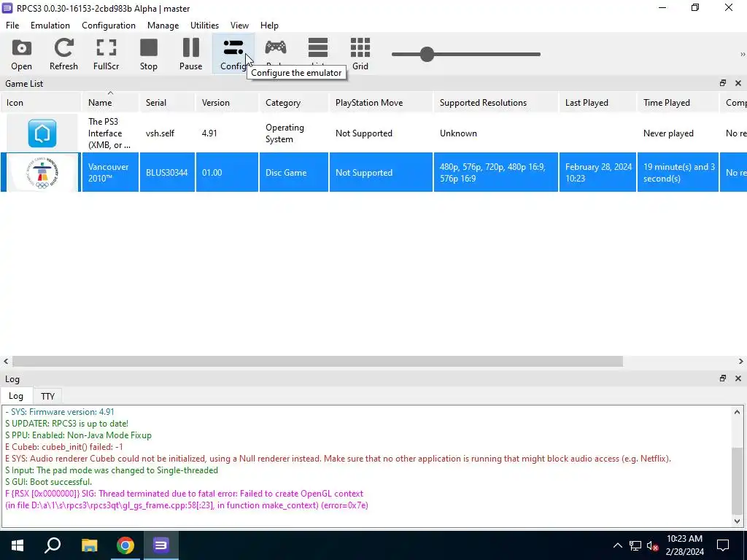Click the 'Never played' cell

tap(678, 133)
